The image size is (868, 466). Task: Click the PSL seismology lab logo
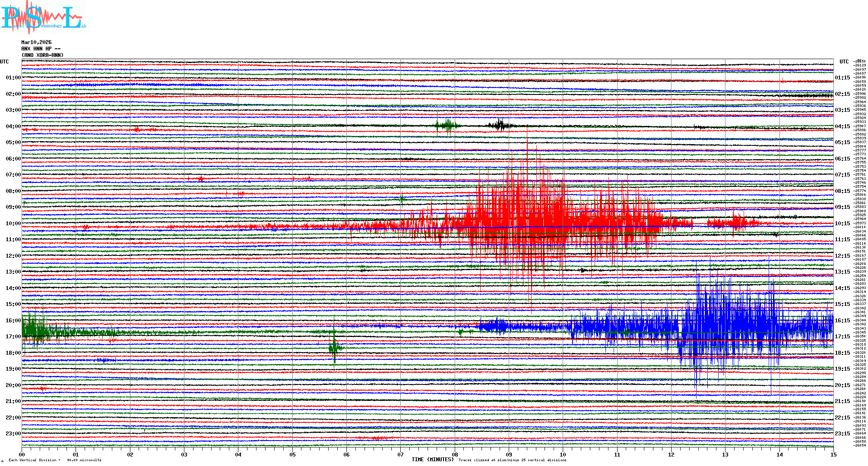[43, 17]
